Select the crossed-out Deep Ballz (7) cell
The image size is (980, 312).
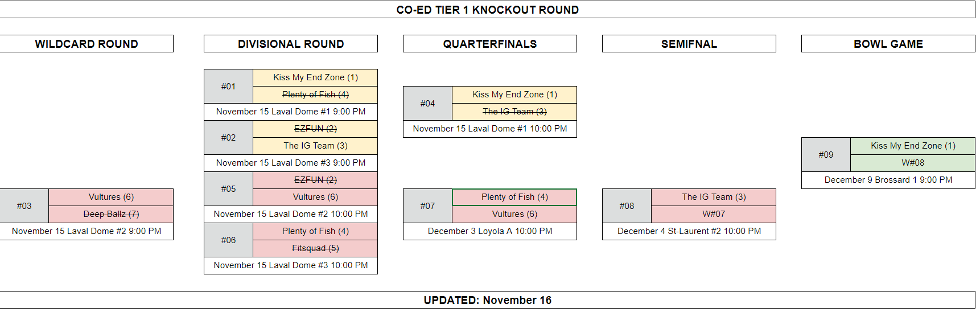click(x=111, y=214)
